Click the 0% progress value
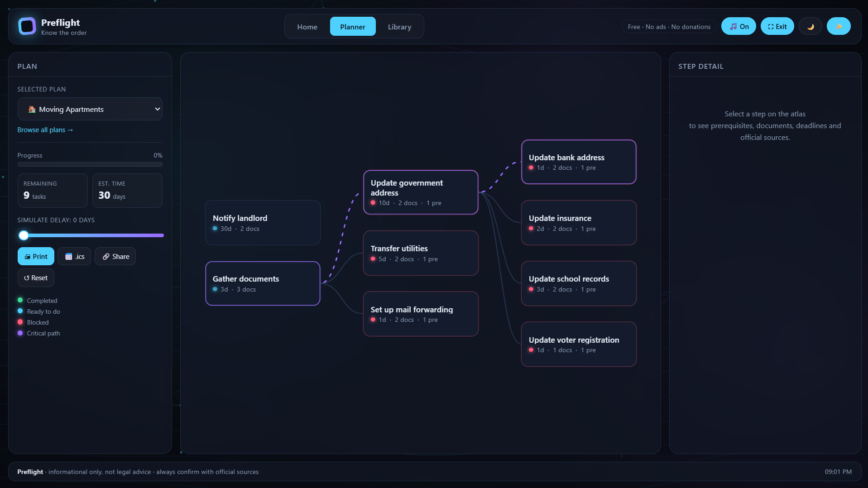This screenshot has height=488, width=868. pyautogui.click(x=158, y=155)
